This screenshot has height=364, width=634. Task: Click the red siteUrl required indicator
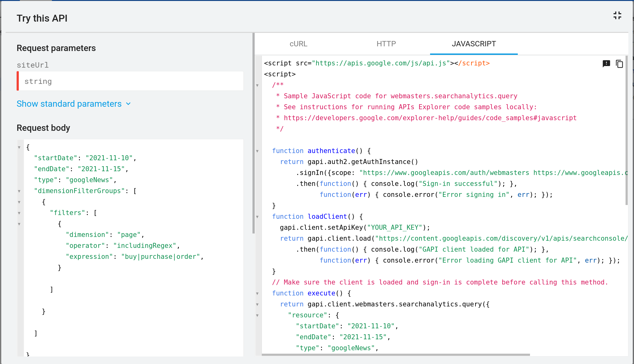coord(18,81)
